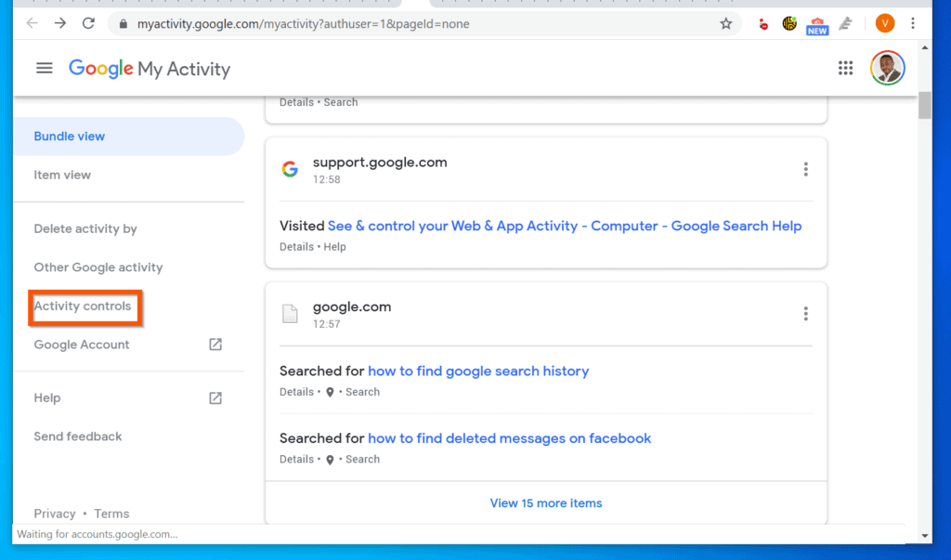951x560 pixels.
Task: View site security lock information
Action: click(x=124, y=24)
